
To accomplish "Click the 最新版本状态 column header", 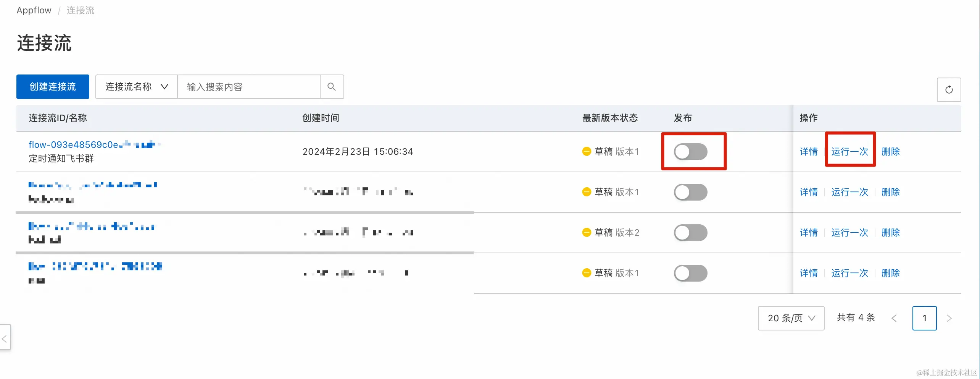I will tap(610, 118).
